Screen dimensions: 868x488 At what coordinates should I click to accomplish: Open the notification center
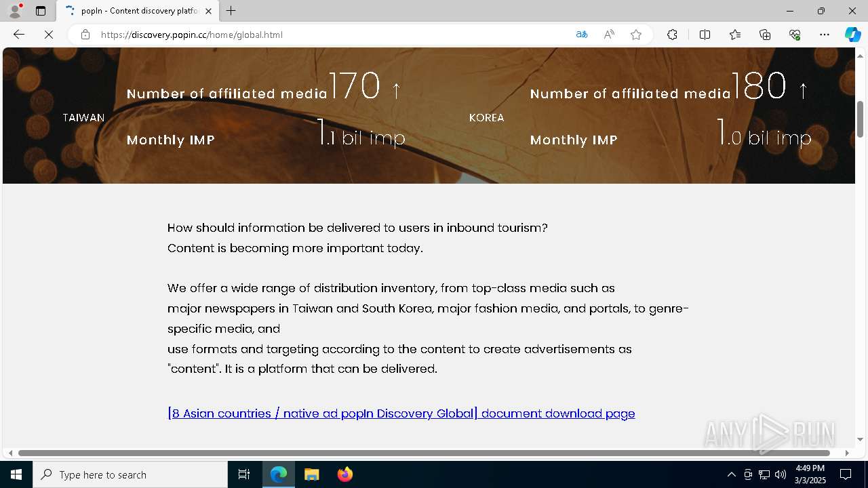tap(846, 474)
